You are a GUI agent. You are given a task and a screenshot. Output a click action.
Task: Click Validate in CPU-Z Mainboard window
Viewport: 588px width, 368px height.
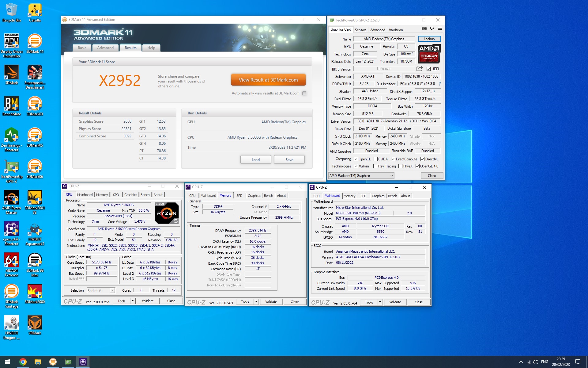coord(395,302)
